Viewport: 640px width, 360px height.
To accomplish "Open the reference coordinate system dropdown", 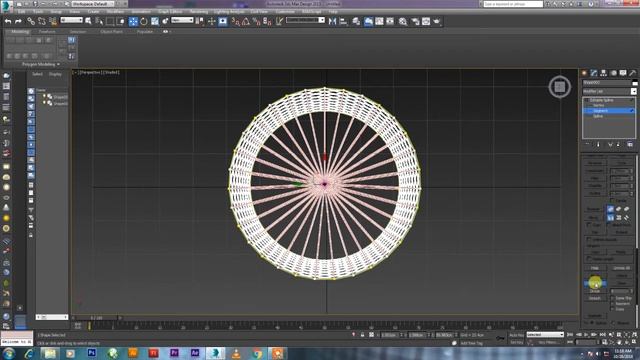I will click(182, 20).
